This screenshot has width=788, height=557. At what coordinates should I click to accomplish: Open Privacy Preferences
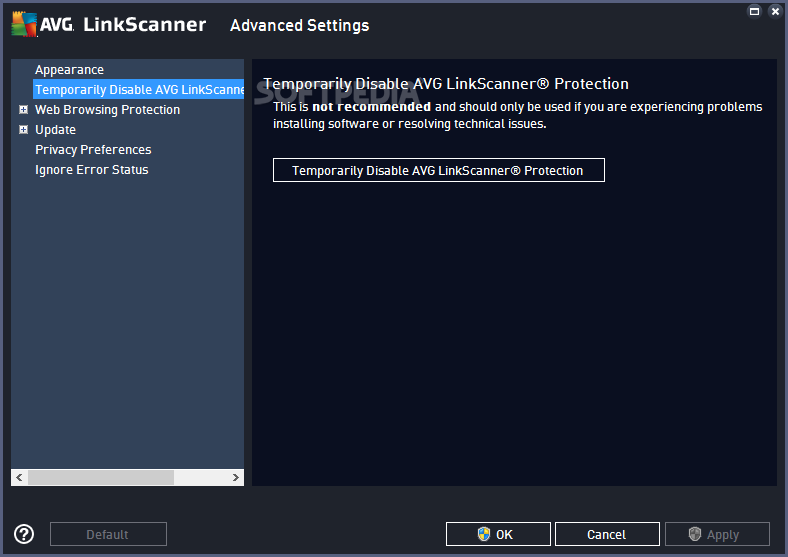click(x=93, y=150)
